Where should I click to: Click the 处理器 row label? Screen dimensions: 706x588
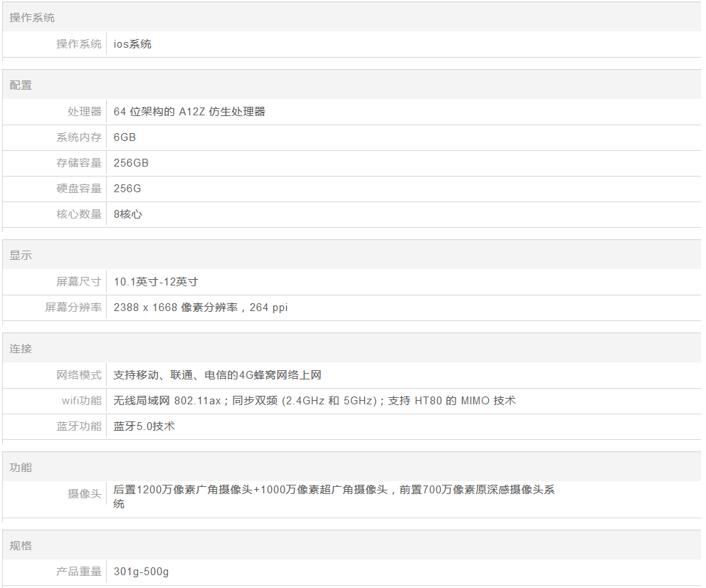pyautogui.click(x=85, y=112)
